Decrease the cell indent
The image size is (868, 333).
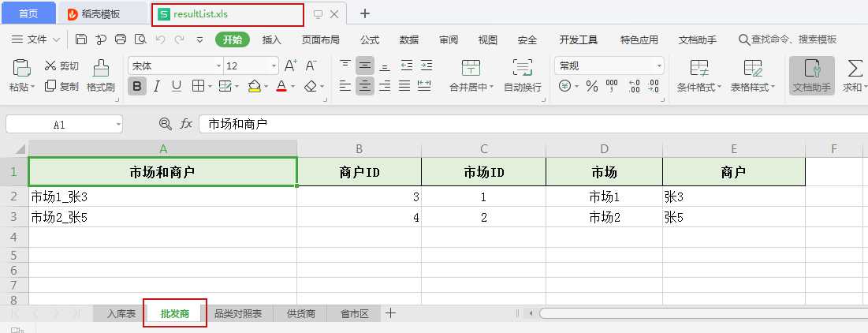coord(407,65)
